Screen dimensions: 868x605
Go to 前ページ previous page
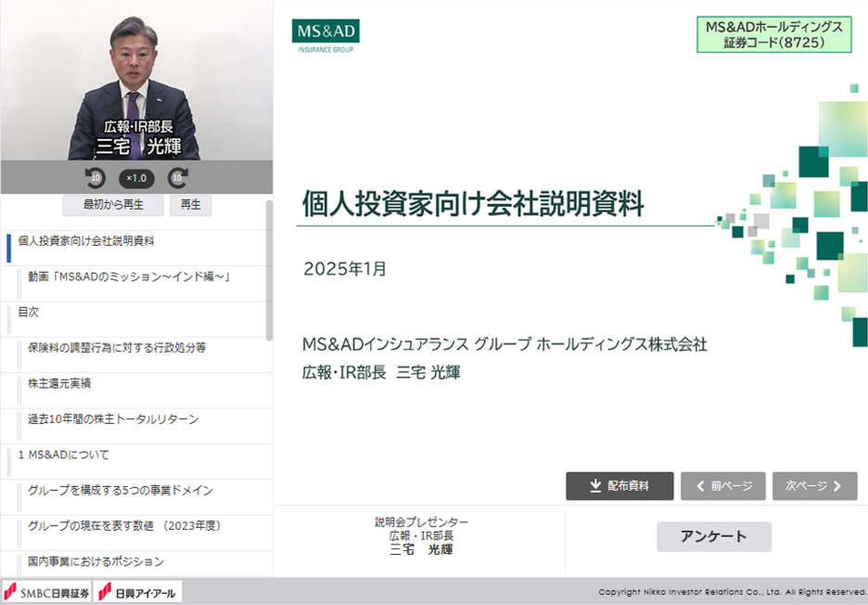coord(723,486)
